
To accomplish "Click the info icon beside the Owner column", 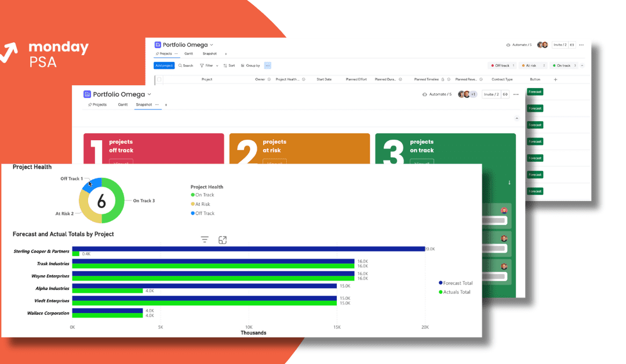I will (269, 79).
